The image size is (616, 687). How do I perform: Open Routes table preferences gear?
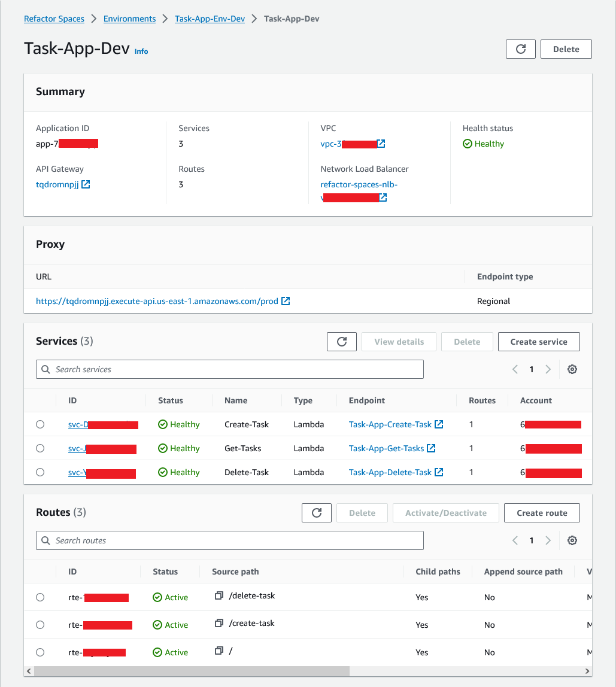point(572,540)
